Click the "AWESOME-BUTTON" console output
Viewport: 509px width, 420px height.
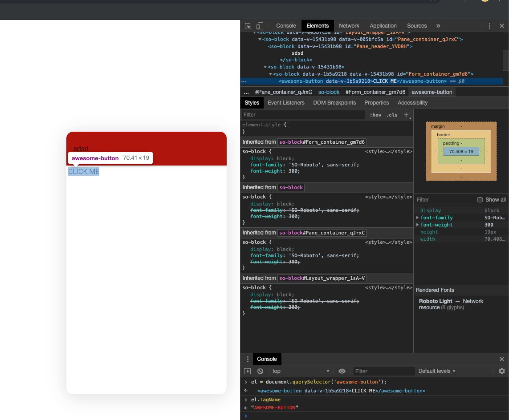(275, 408)
